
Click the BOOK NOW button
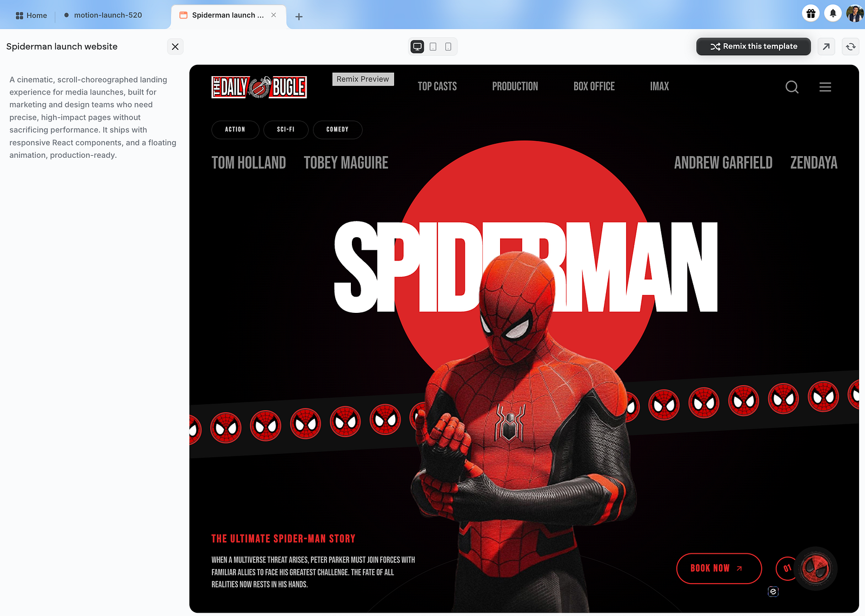(719, 568)
